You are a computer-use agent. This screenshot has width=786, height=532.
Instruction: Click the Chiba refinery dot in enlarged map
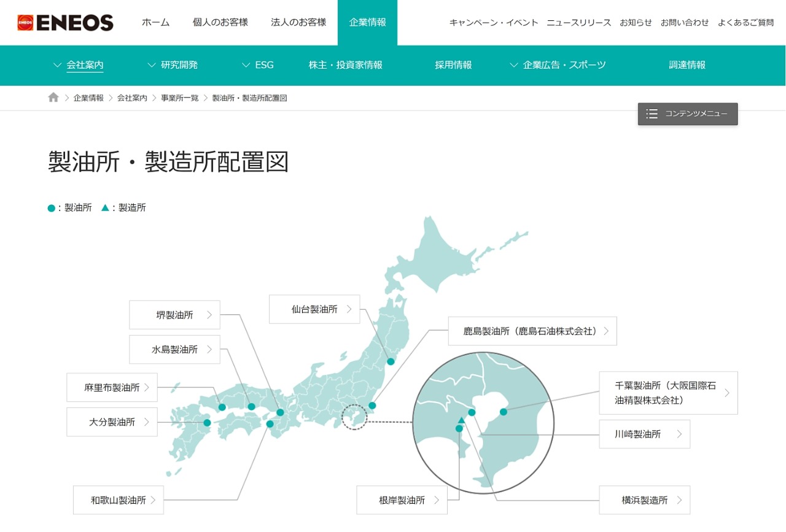[x=503, y=412]
